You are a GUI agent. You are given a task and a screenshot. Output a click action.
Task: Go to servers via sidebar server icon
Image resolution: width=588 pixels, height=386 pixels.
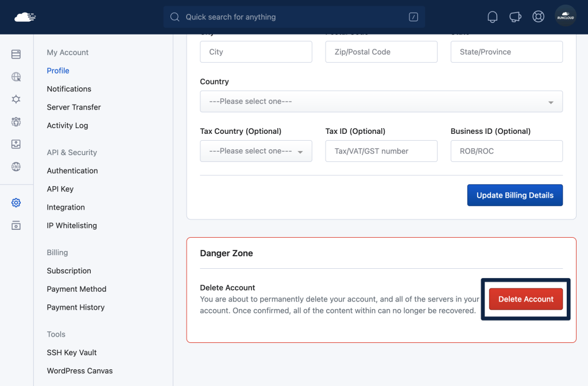click(x=16, y=54)
